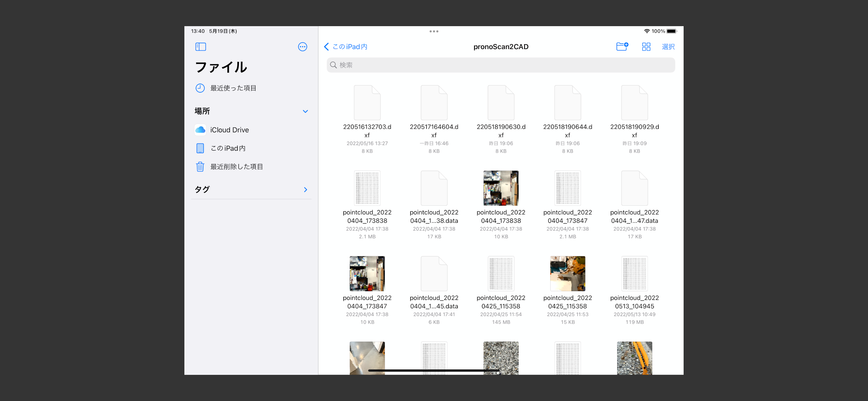Expand the タグ section chevron
Screen dimensions: 868x401
coord(305,190)
